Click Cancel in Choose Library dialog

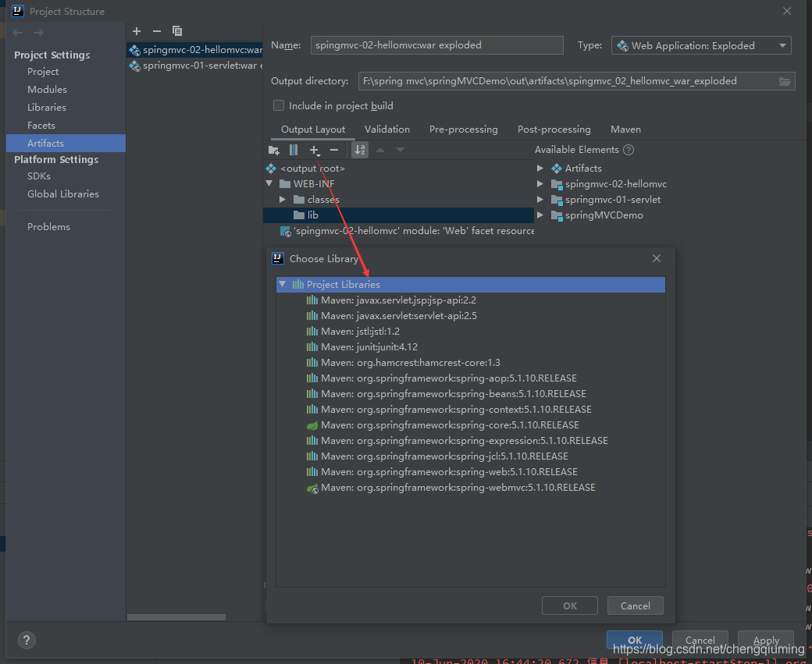(x=636, y=605)
